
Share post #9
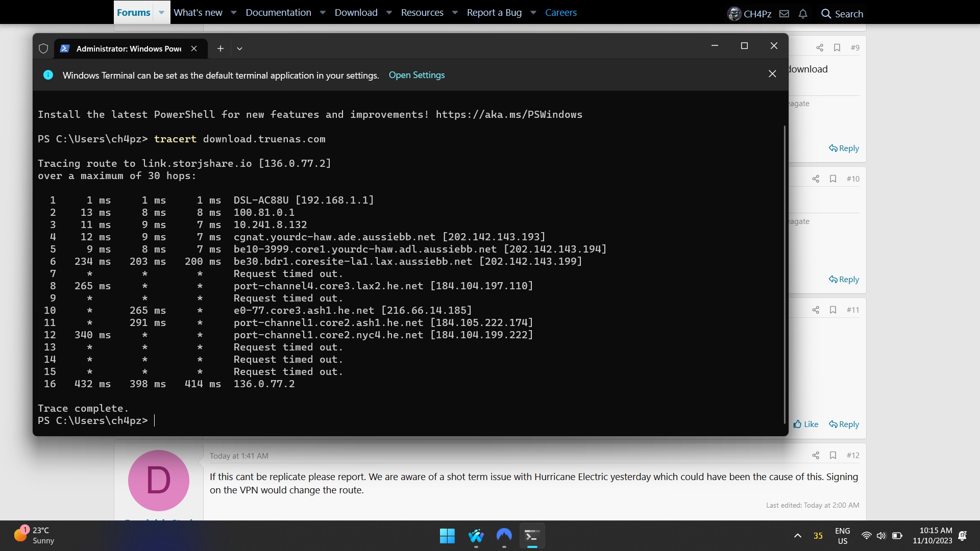[x=820, y=47]
